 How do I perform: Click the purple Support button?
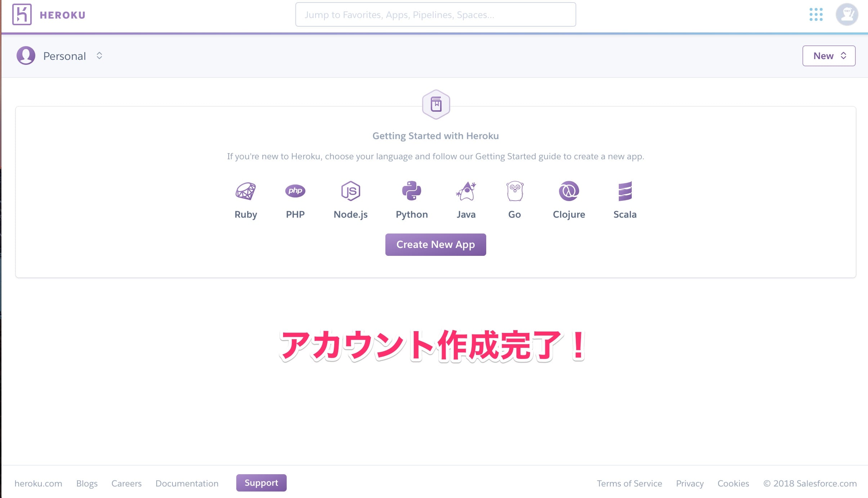coord(261,483)
